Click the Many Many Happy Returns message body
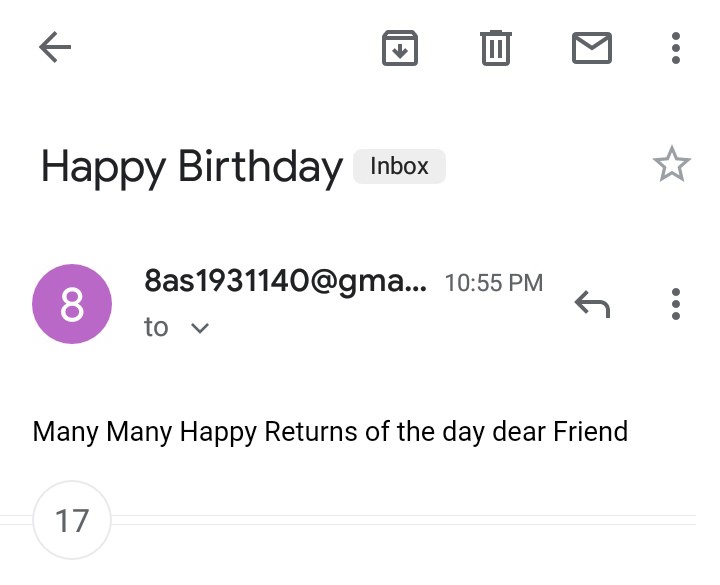720x585 pixels. [330, 433]
